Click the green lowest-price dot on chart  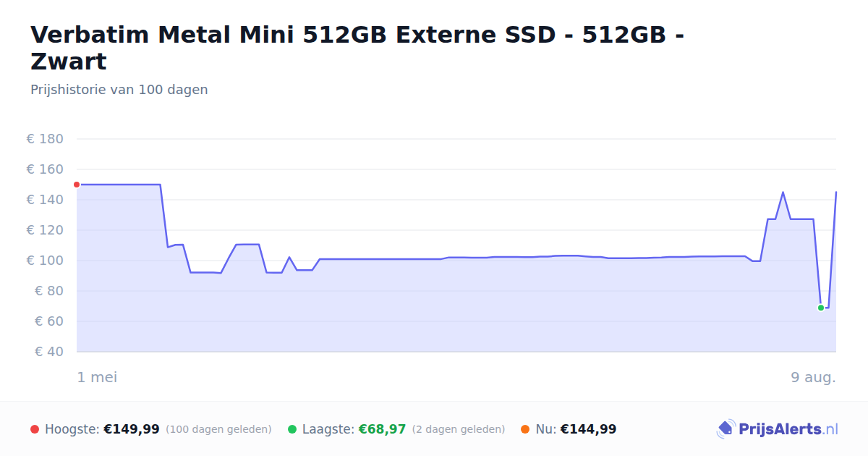pyautogui.click(x=821, y=308)
